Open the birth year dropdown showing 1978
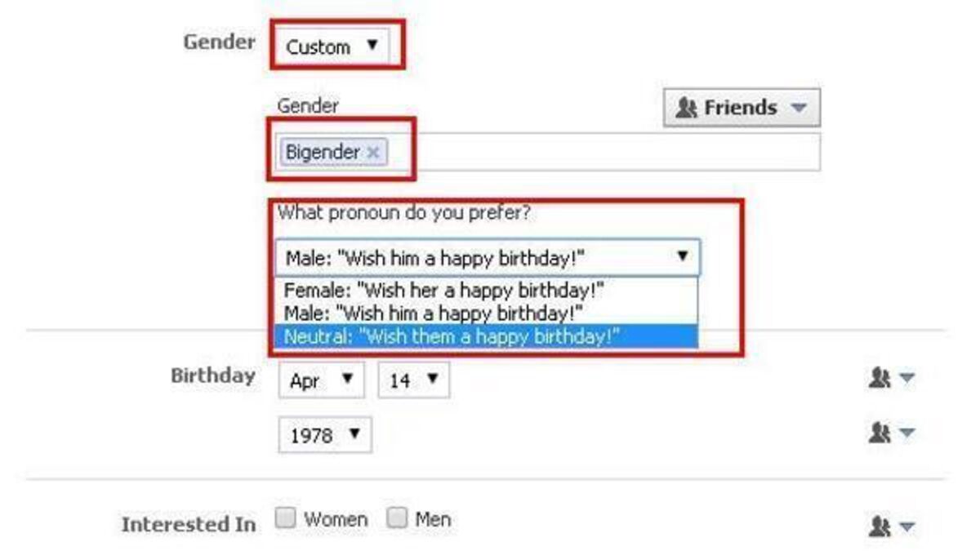The height and width of the screenshot is (551, 980). click(324, 435)
